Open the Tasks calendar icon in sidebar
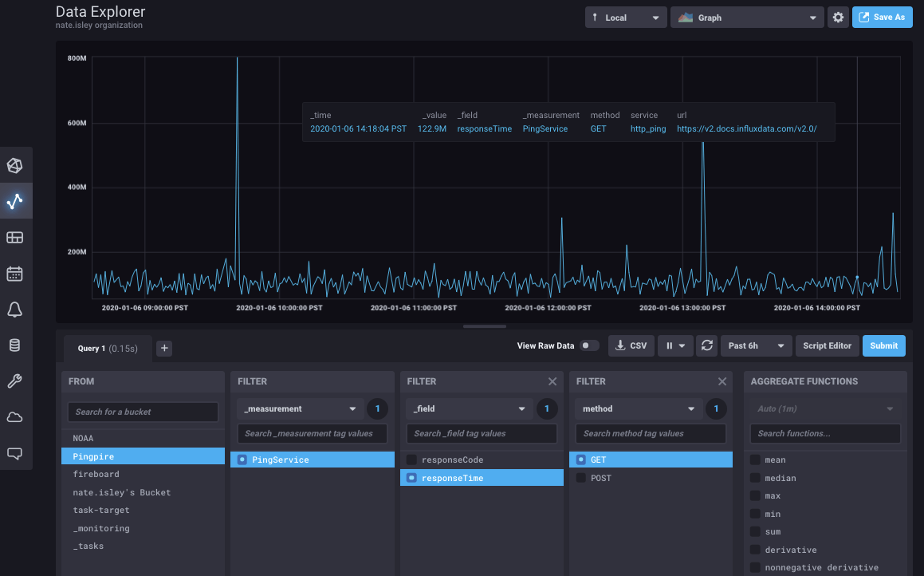 [x=17, y=273]
